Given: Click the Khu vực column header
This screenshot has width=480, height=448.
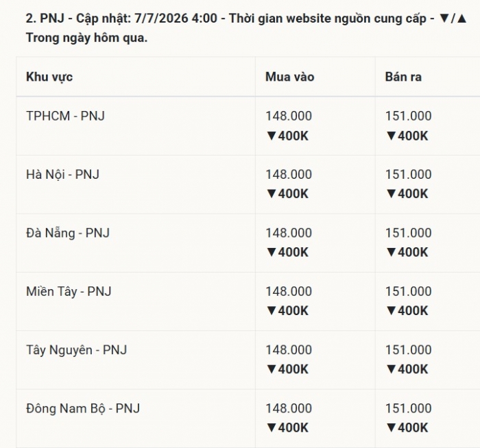Looking at the screenshot, I should [x=49, y=77].
